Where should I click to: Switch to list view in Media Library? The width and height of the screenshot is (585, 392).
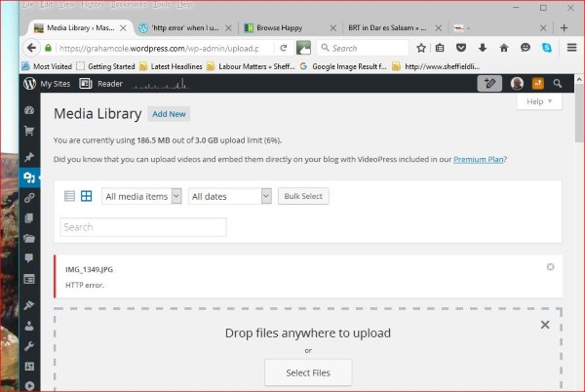click(69, 196)
